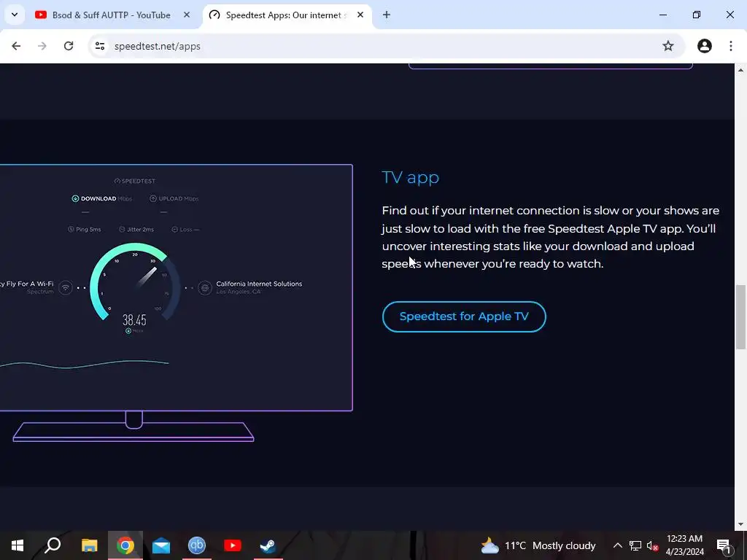747x560 pixels.
Task: Go back to the previous page
Action: point(16,46)
